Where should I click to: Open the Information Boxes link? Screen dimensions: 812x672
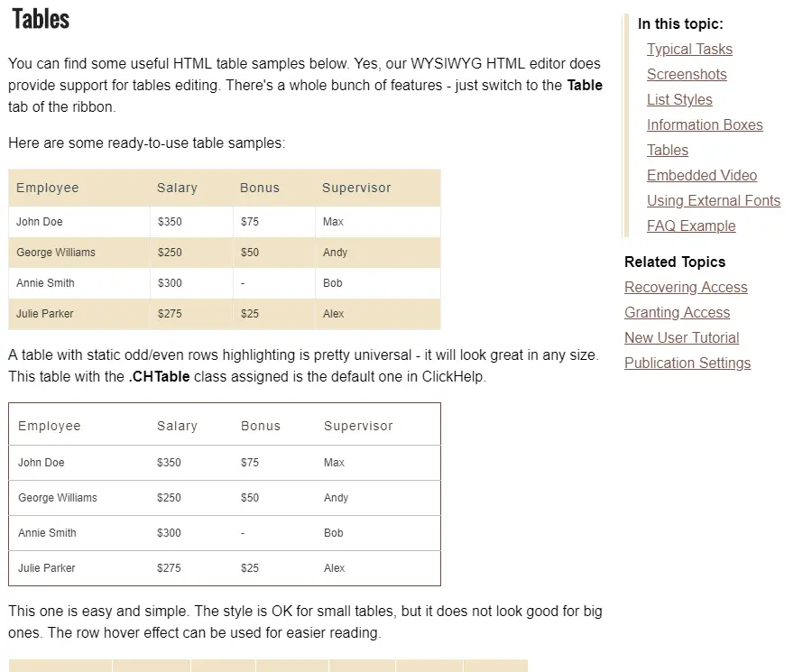pos(705,125)
